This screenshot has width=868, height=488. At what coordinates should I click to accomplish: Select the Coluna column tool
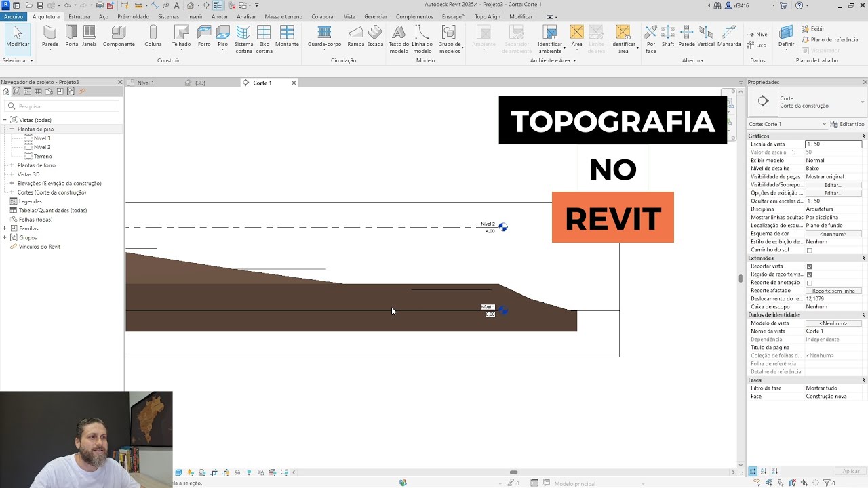click(x=153, y=37)
